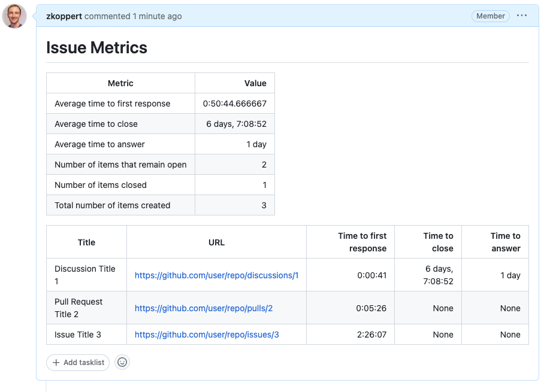Select the Member badge label
This screenshot has width=544, height=392.
pyautogui.click(x=490, y=16)
